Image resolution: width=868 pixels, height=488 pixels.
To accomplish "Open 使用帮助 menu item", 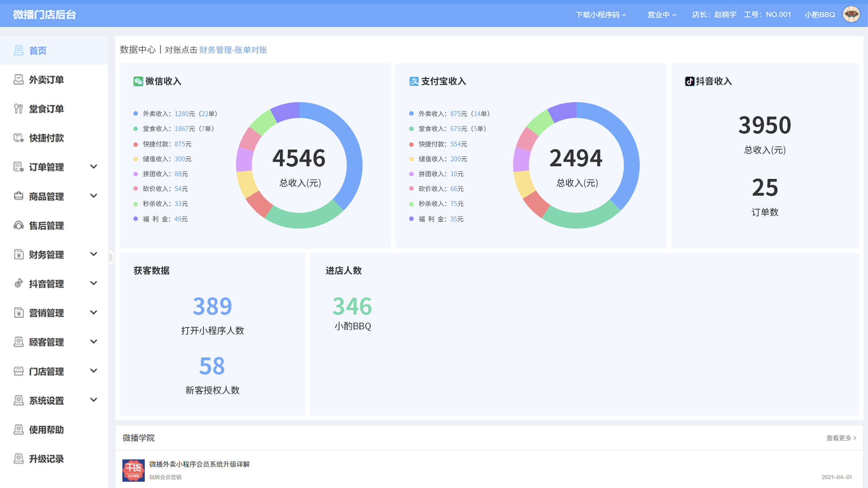I will tap(54, 429).
